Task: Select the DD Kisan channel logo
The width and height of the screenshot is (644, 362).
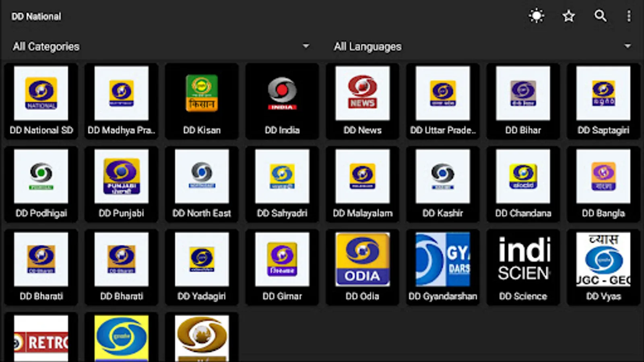Action: tap(202, 93)
